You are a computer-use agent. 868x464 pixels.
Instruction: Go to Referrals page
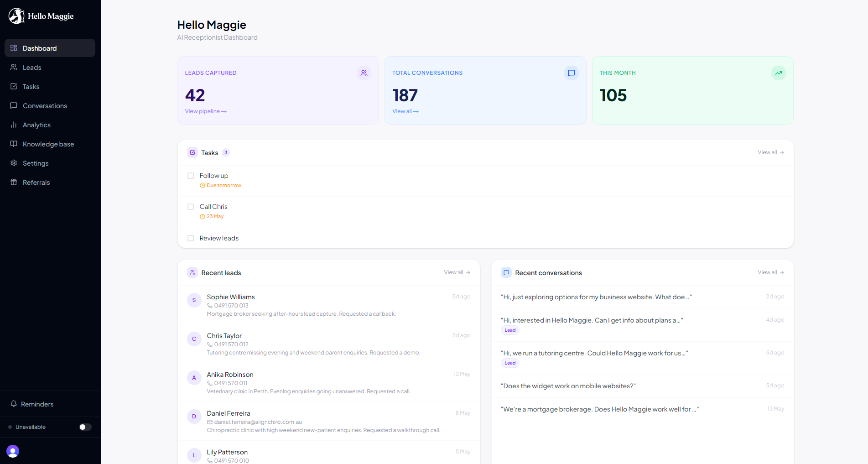tap(50, 182)
